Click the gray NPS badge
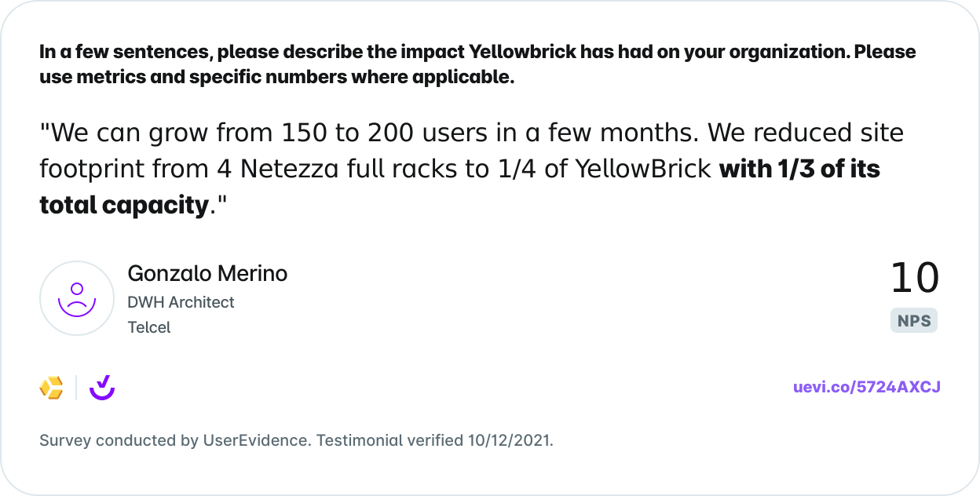The image size is (980, 496). 914,320
